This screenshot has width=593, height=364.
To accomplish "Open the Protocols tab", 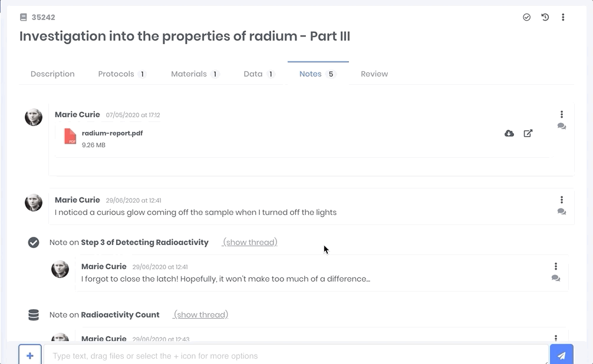I will coord(116,74).
